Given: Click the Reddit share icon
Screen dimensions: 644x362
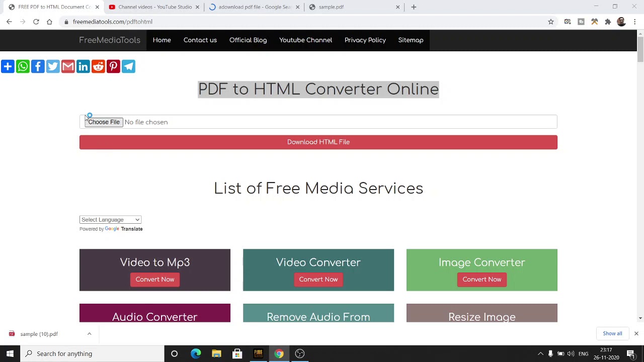Looking at the screenshot, I should click(98, 66).
